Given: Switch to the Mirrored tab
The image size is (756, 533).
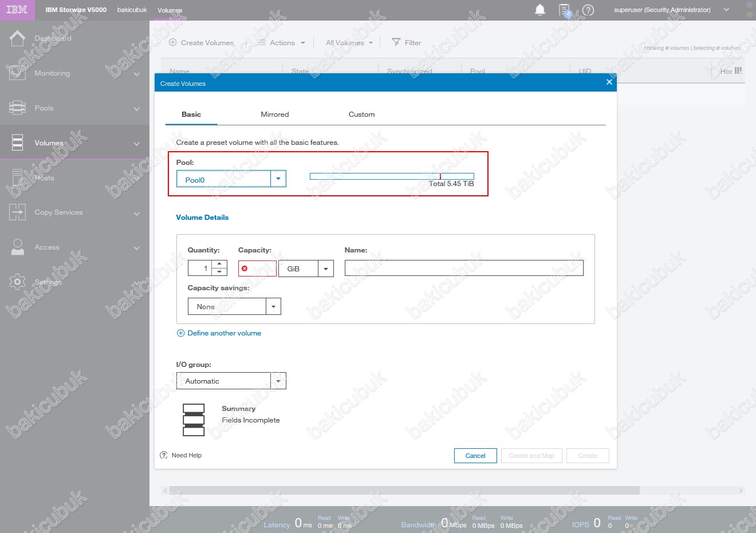Looking at the screenshot, I should 275,115.
